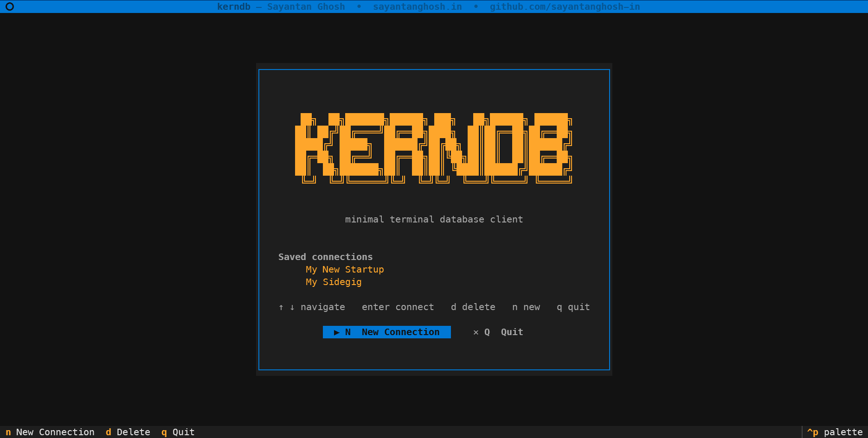
Task: Click the 'd delete' hint text
Action: coord(473,307)
